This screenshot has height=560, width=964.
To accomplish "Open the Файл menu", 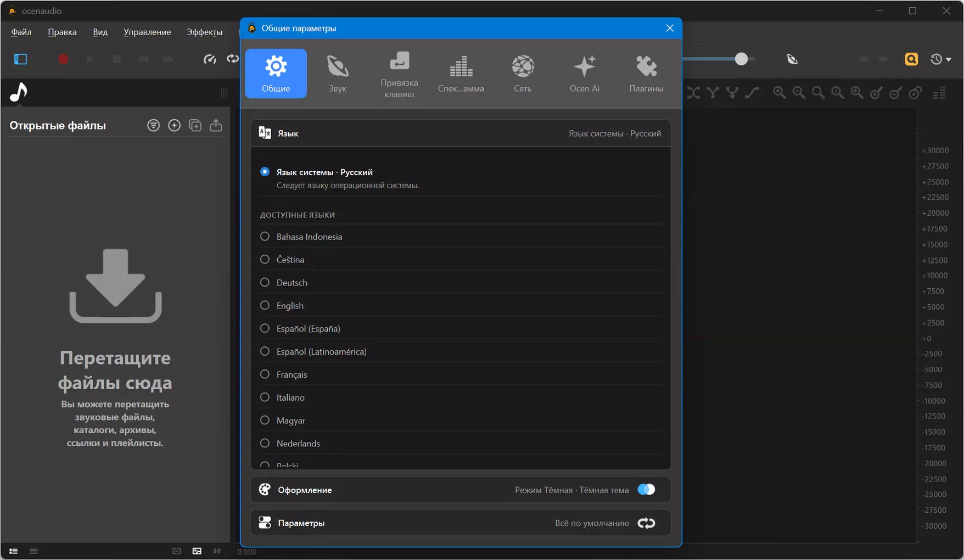I will pos(21,32).
